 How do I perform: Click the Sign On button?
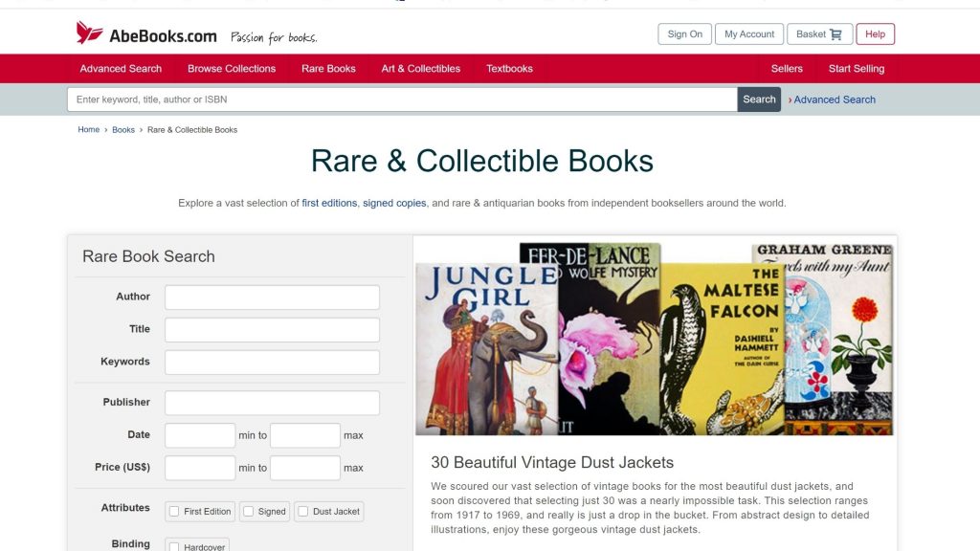[684, 34]
